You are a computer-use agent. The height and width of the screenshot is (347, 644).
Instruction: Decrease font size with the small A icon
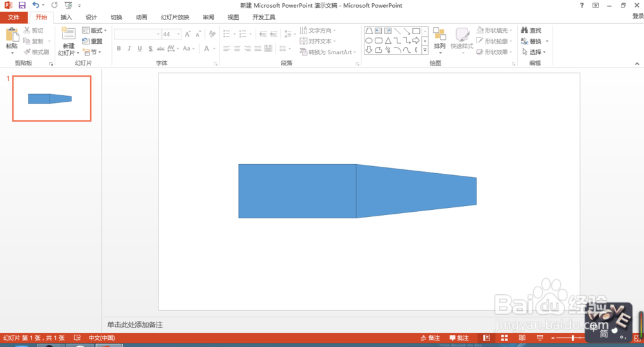pyautogui.click(x=198, y=34)
